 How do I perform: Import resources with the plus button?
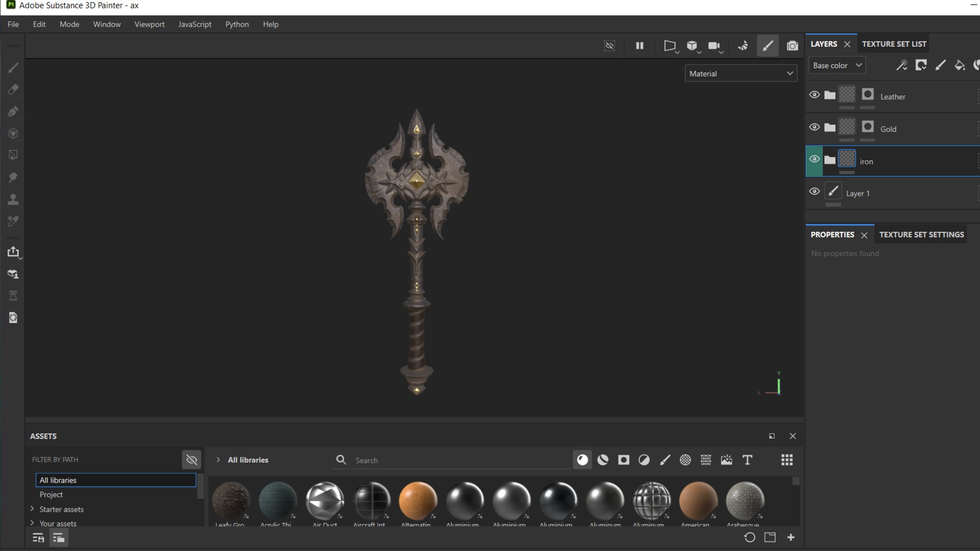791,537
